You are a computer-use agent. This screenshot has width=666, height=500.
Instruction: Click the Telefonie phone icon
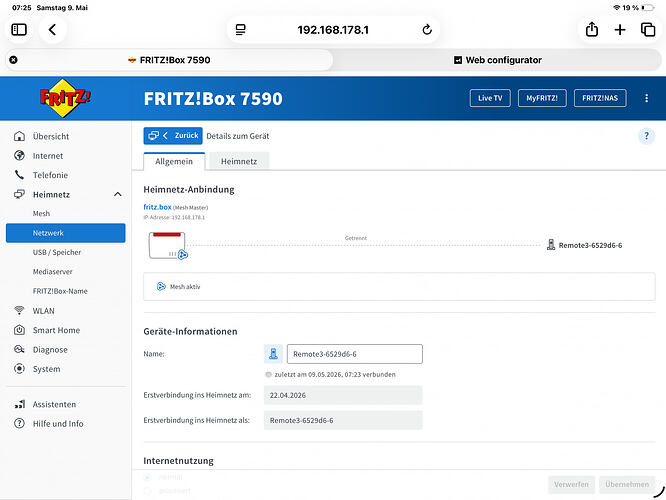19,175
